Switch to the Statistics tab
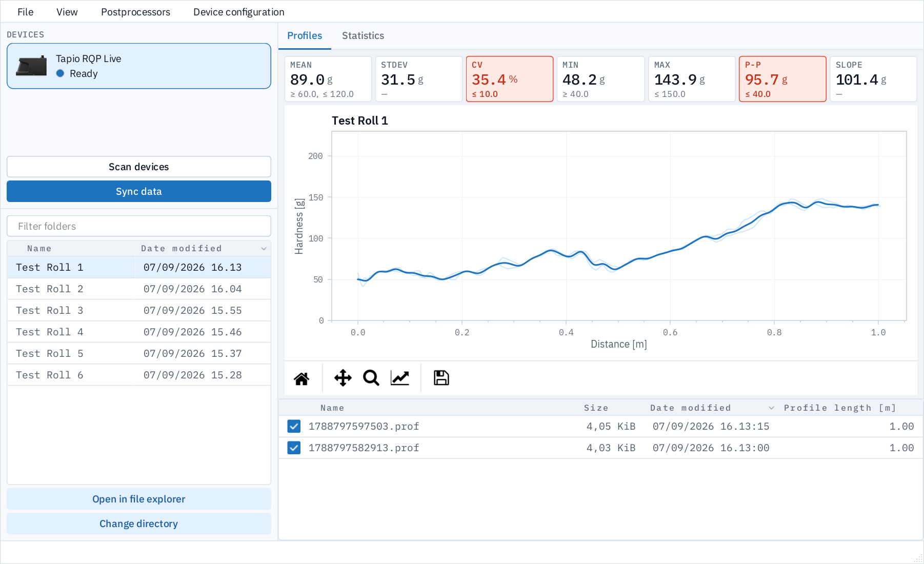924x564 pixels. tap(363, 35)
